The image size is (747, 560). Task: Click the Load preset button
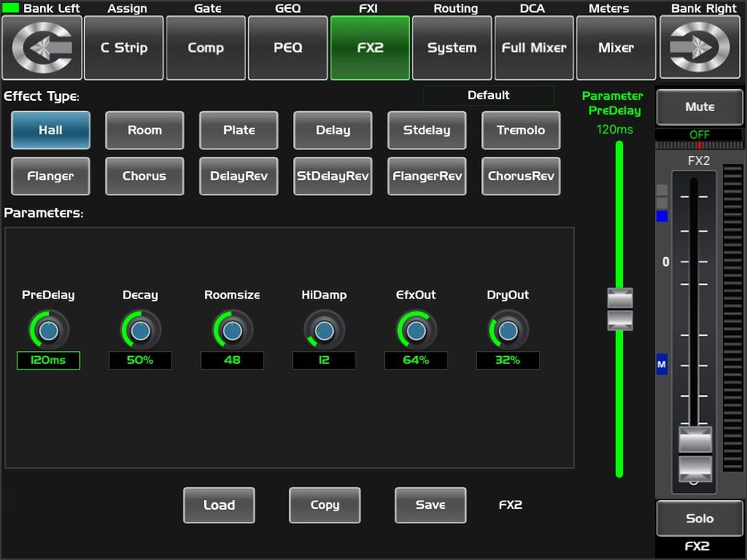pos(219,505)
